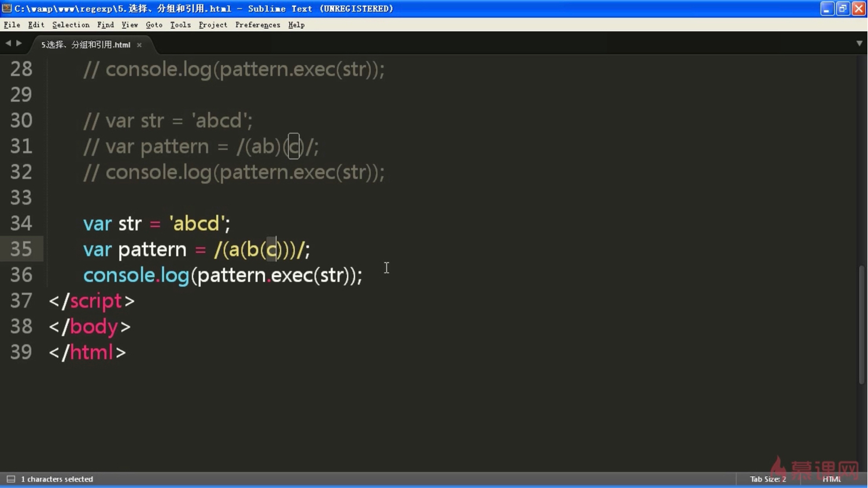Screen dimensions: 868x488
Task: Click the closing body tag
Action: (x=90, y=327)
